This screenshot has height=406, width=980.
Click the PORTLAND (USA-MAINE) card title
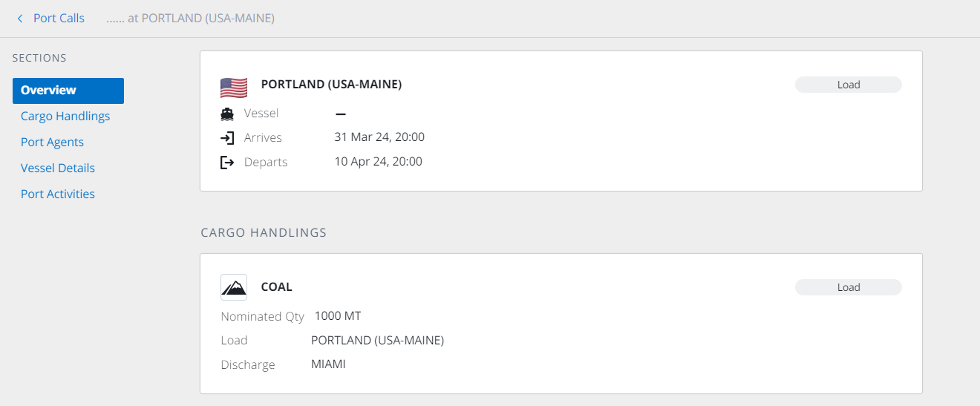pyautogui.click(x=331, y=85)
